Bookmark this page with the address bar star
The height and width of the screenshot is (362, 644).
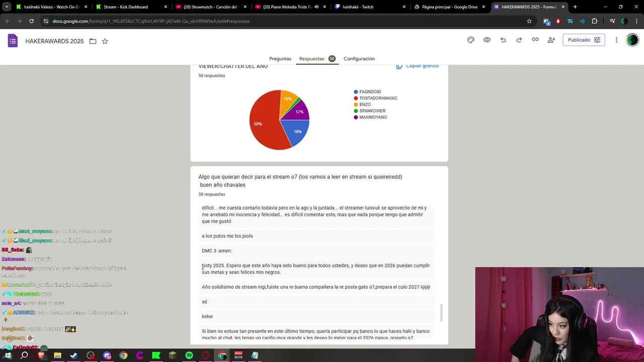[529, 21]
